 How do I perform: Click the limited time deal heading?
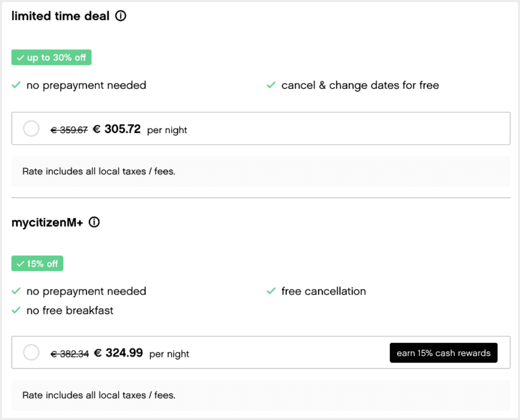tap(60, 16)
